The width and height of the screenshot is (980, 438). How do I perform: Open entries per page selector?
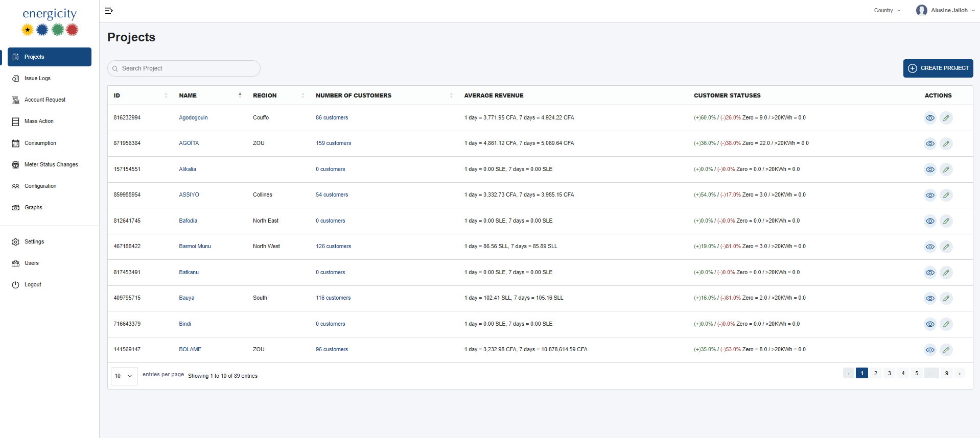124,376
